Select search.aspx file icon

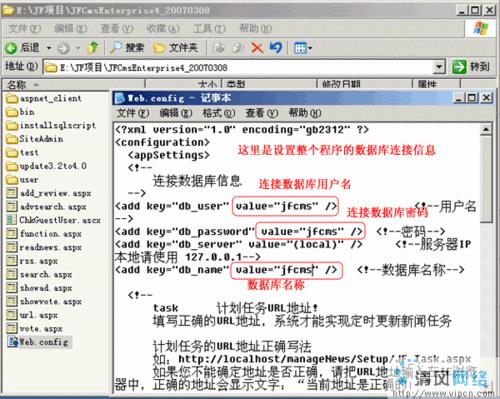click(12, 275)
